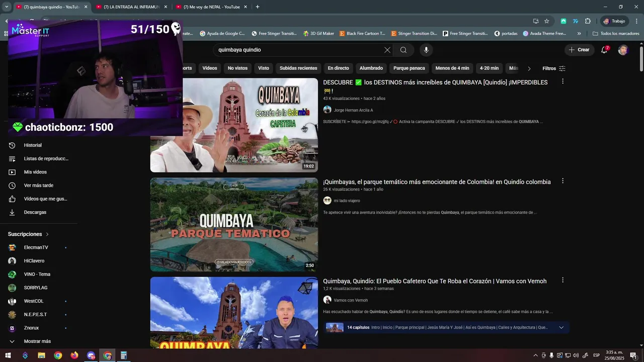644x362 pixels.
Task: Select the Alumbrado filter chip
Action: click(371, 68)
